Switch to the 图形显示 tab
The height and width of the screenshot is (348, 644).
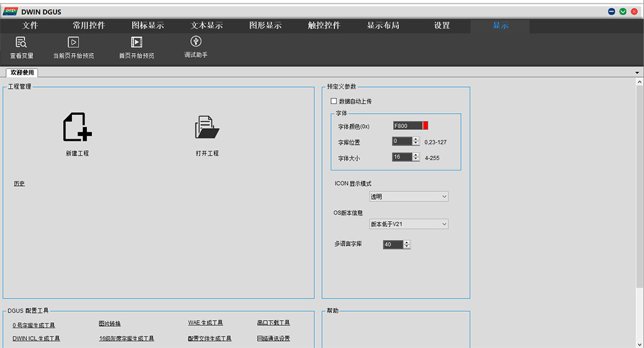click(x=265, y=26)
